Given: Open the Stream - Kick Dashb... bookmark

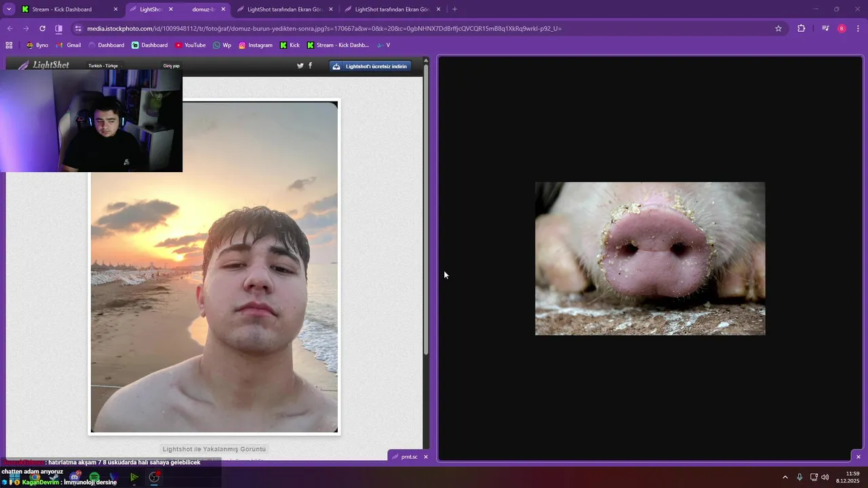Looking at the screenshot, I should (338, 45).
